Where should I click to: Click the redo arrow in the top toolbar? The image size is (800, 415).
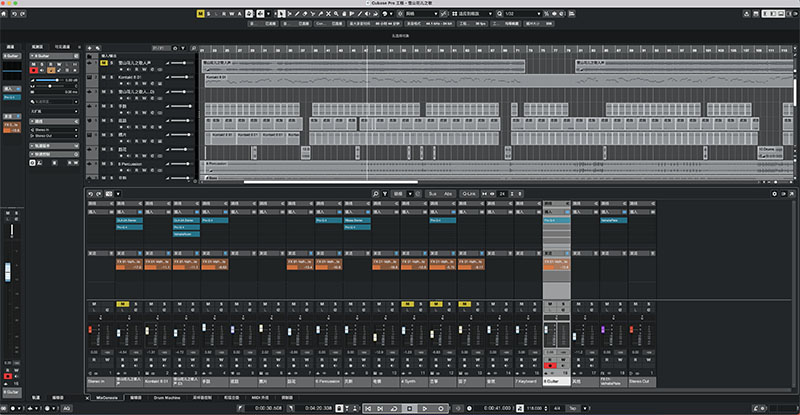pos(22,14)
